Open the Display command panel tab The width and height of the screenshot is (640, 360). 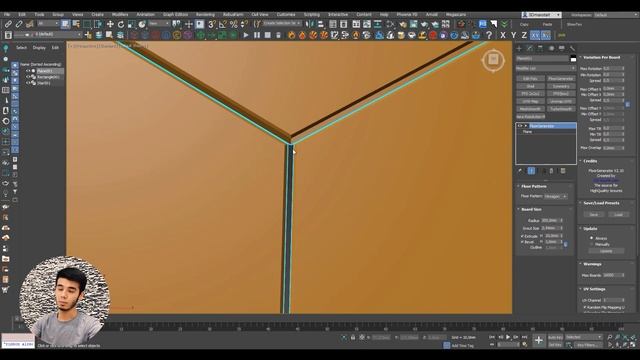(562, 48)
